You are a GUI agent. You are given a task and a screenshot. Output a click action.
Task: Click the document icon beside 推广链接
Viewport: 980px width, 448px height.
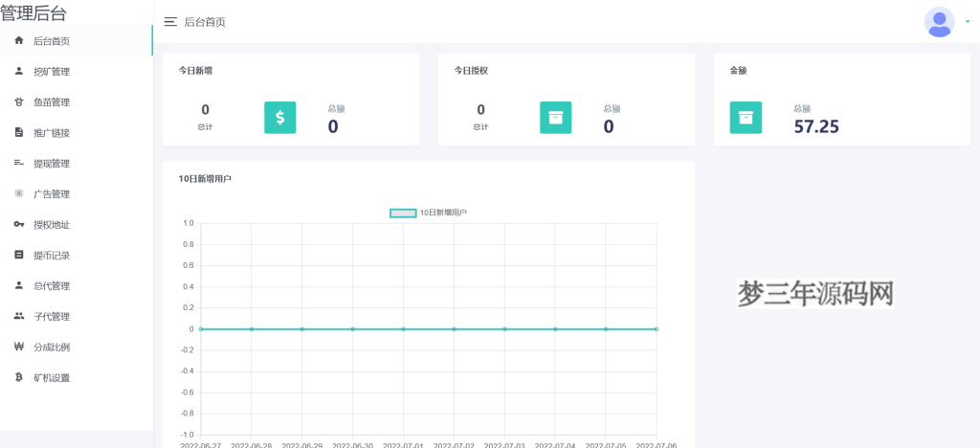tap(19, 132)
